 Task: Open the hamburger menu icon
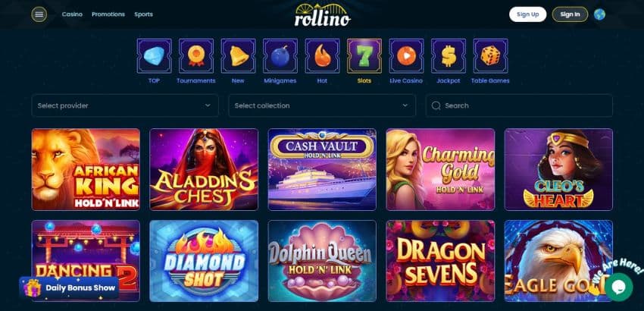click(39, 14)
